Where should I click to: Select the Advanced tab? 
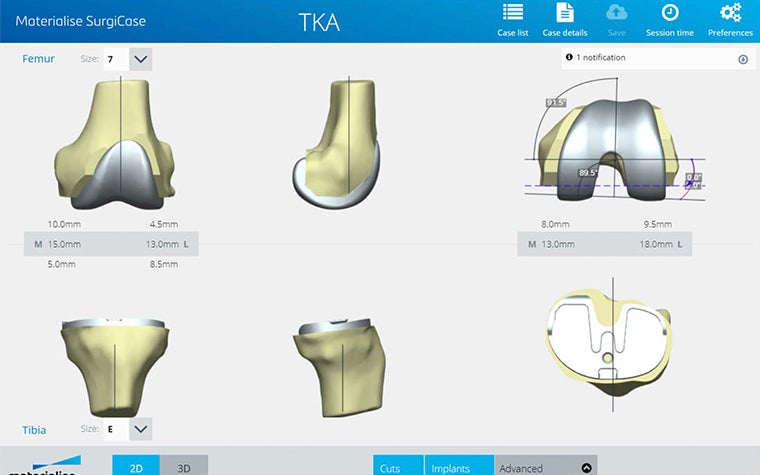[546, 465]
